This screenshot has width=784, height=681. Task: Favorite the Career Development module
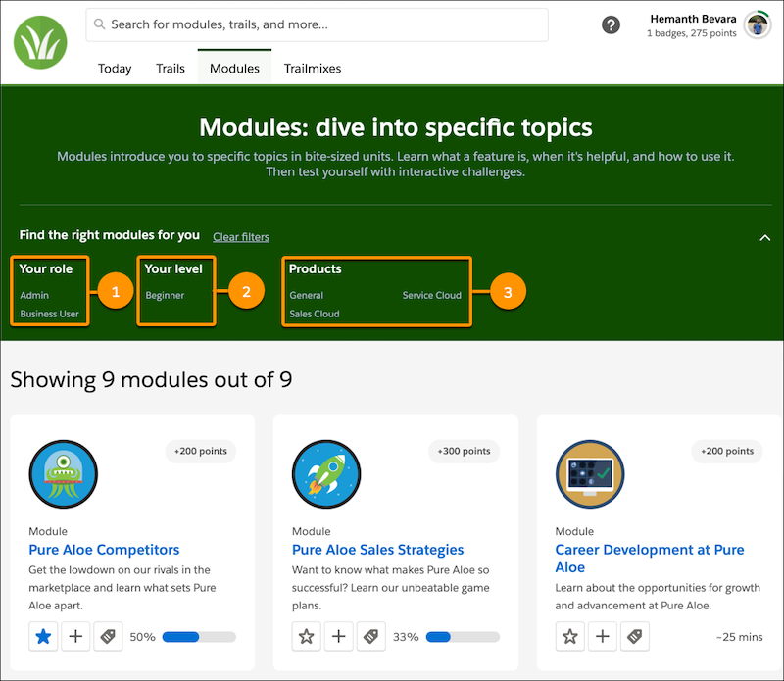pyautogui.click(x=570, y=637)
